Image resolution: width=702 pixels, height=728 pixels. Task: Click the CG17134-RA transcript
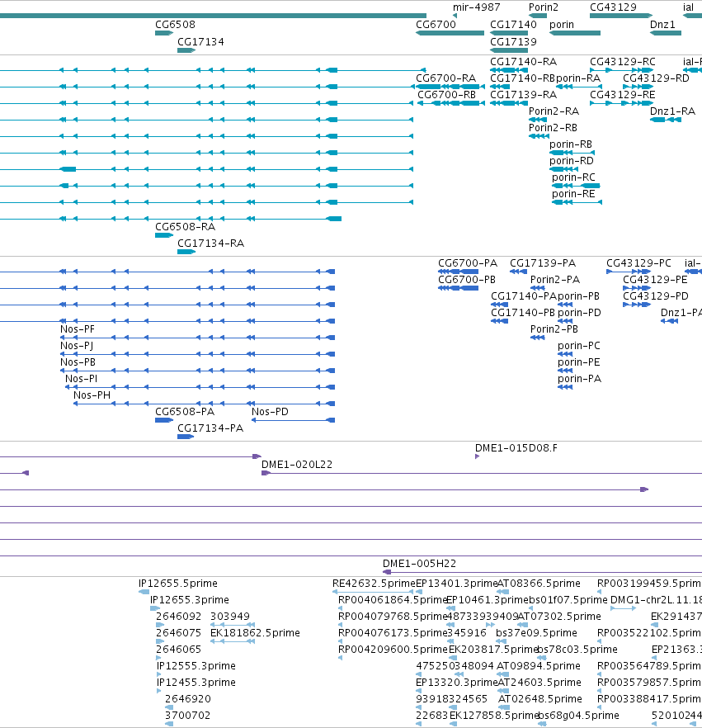click(x=186, y=252)
